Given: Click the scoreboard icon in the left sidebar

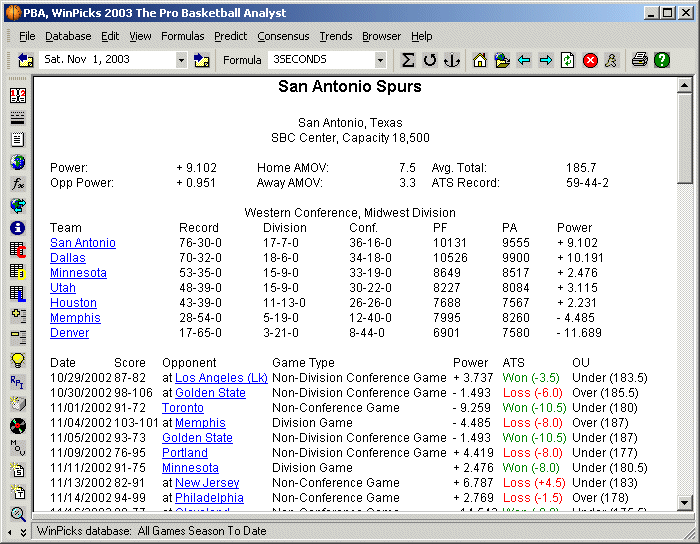Looking at the screenshot, I should tap(18, 96).
